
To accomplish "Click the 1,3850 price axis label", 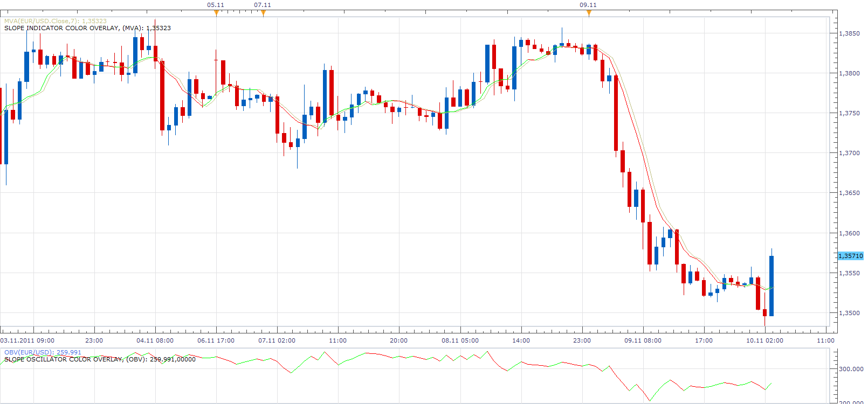I will (849, 33).
